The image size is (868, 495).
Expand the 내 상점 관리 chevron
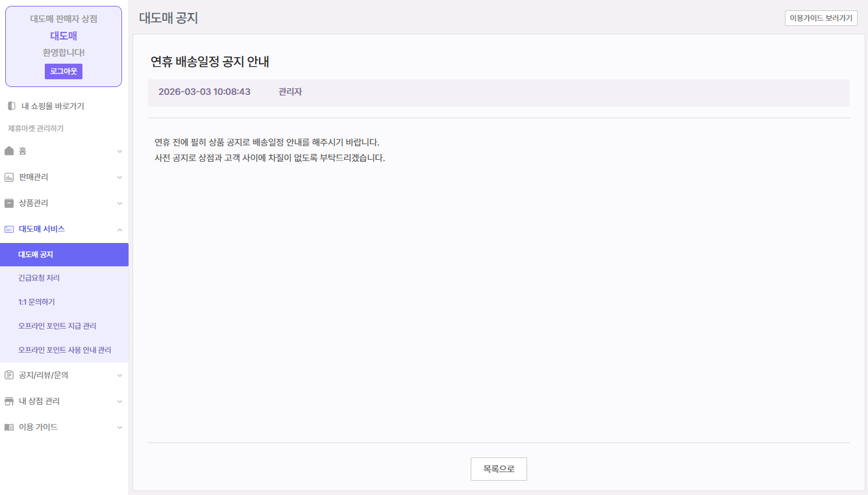[119, 401]
